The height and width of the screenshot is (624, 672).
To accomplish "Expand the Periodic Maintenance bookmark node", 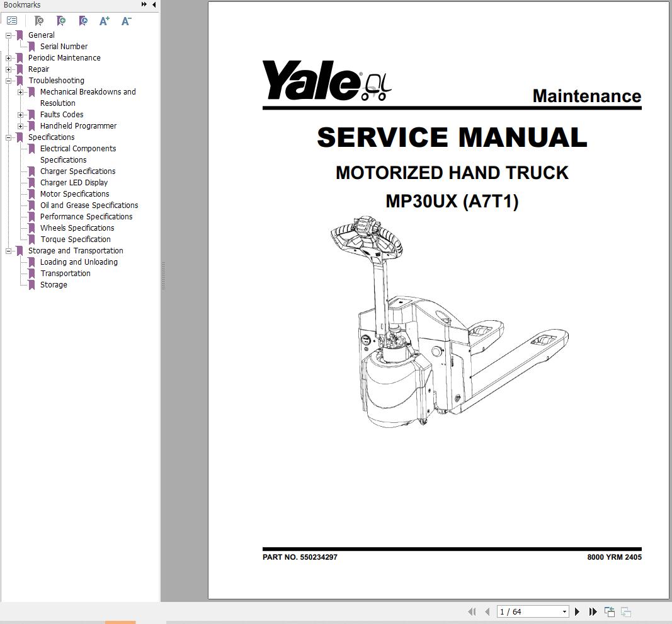I will pyautogui.click(x=9, y=58).
